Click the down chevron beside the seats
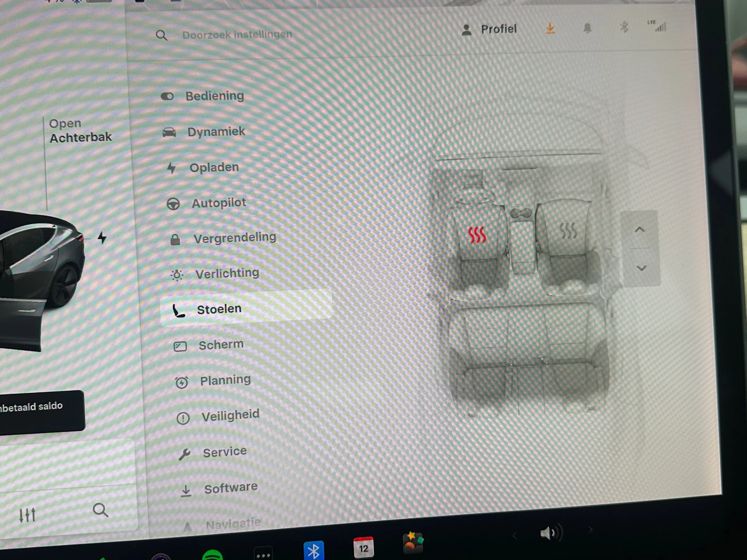The width and height of the screenshot is (747, 560). (x=640, y=268)
